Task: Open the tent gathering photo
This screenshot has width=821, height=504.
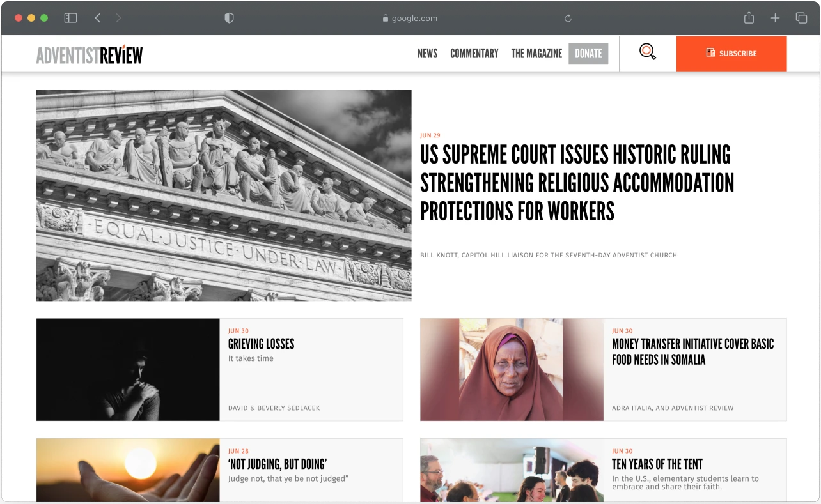Action: point(512,470)
